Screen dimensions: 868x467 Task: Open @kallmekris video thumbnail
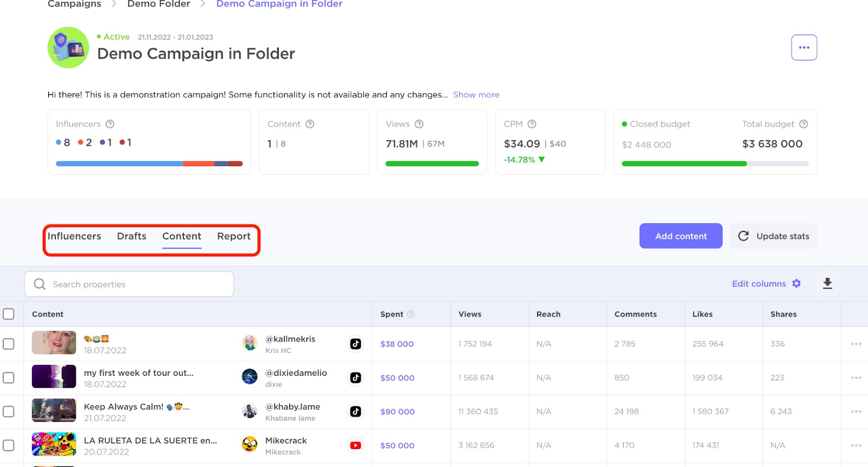pos(54,343)
